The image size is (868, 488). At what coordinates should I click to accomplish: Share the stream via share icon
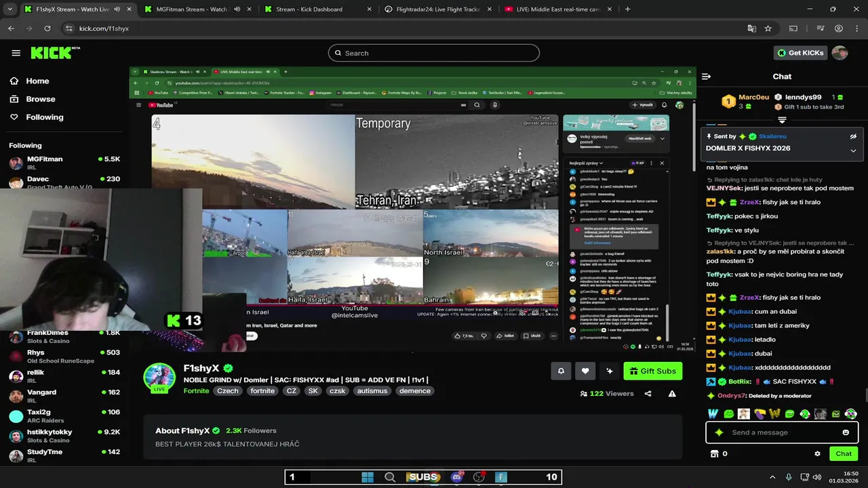[x=648, y=394]
